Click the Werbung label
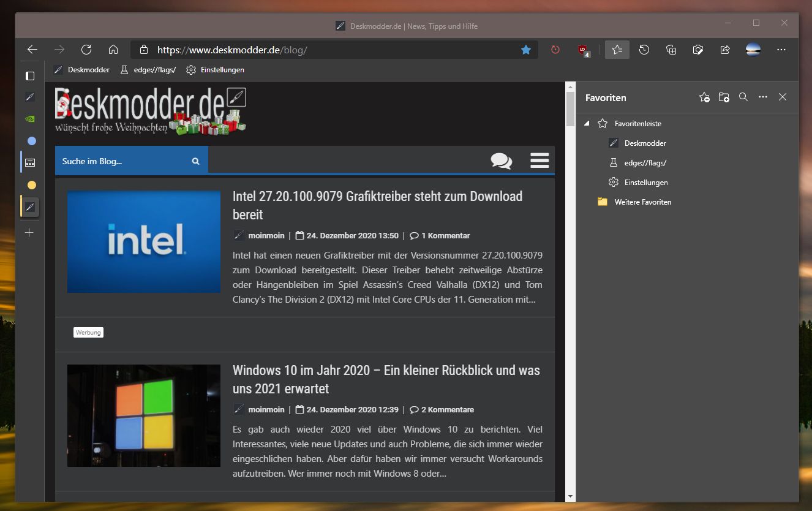The height and width of the screenshot is (511, 812). click(x=88, y=332)
